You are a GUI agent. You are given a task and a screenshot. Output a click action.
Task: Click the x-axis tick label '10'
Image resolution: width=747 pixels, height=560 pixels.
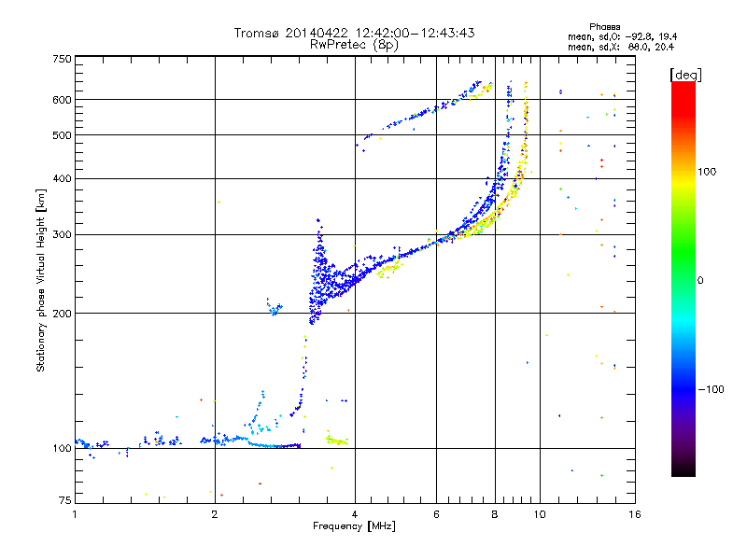[x=540, y=514]
